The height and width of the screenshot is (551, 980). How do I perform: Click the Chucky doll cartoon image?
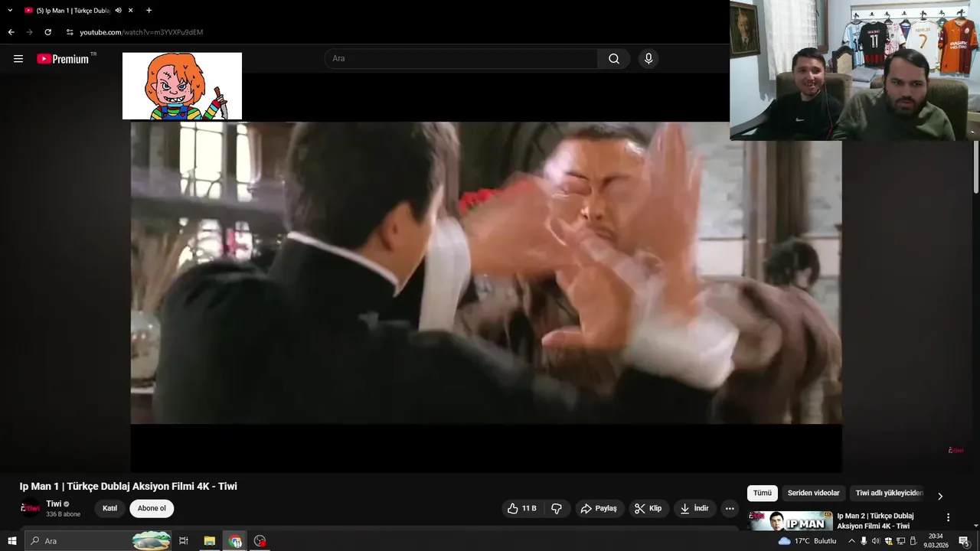(x=182, y=86)
